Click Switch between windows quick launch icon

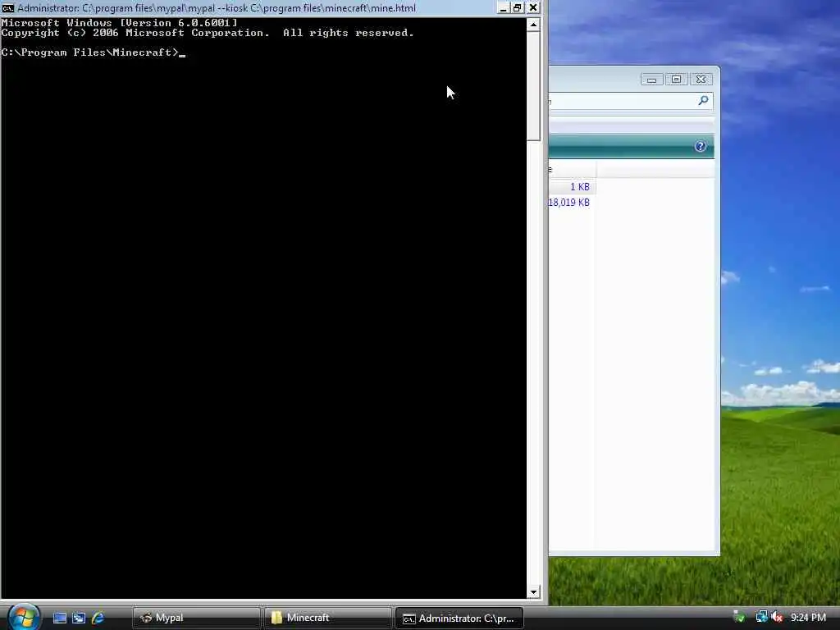(79, 618)
